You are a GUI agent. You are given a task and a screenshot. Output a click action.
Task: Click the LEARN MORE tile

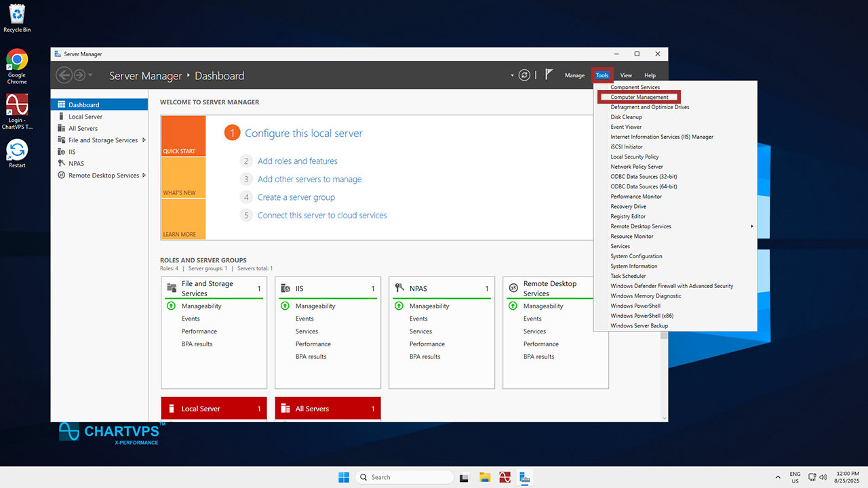click(x=183, y=219)
